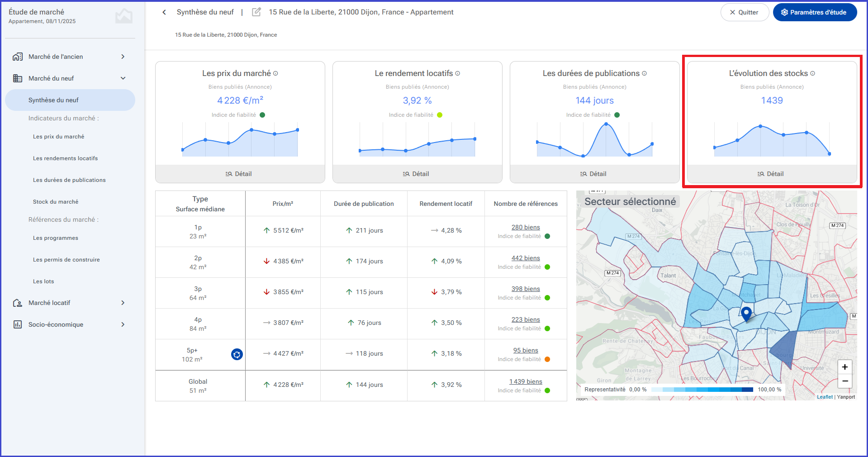This screenshot has height=457, width=868.
Task: Zoom in on the map with plus button
Action: [844, 367]
